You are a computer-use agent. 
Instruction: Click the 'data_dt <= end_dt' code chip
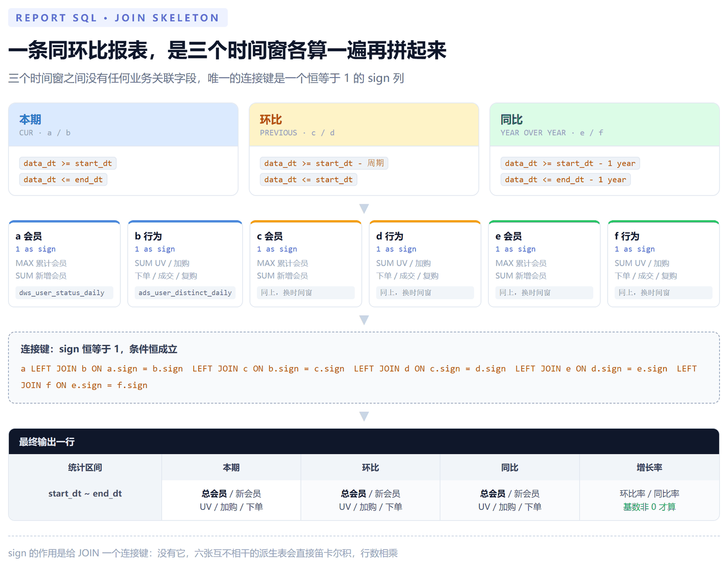coord(63,179)
